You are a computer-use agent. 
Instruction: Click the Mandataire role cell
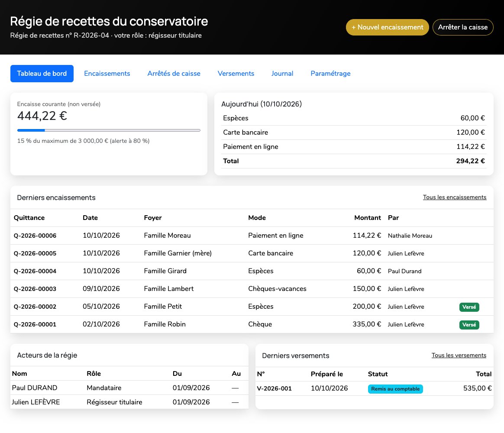click(x=104, y=388)
